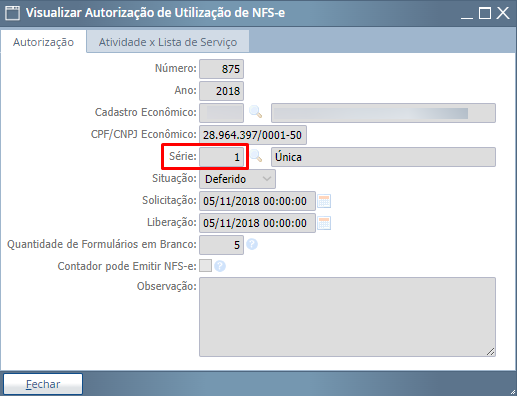The image size is (517, 396).
Task: Click the Fechar button
Action: click(x=43, y=384)
